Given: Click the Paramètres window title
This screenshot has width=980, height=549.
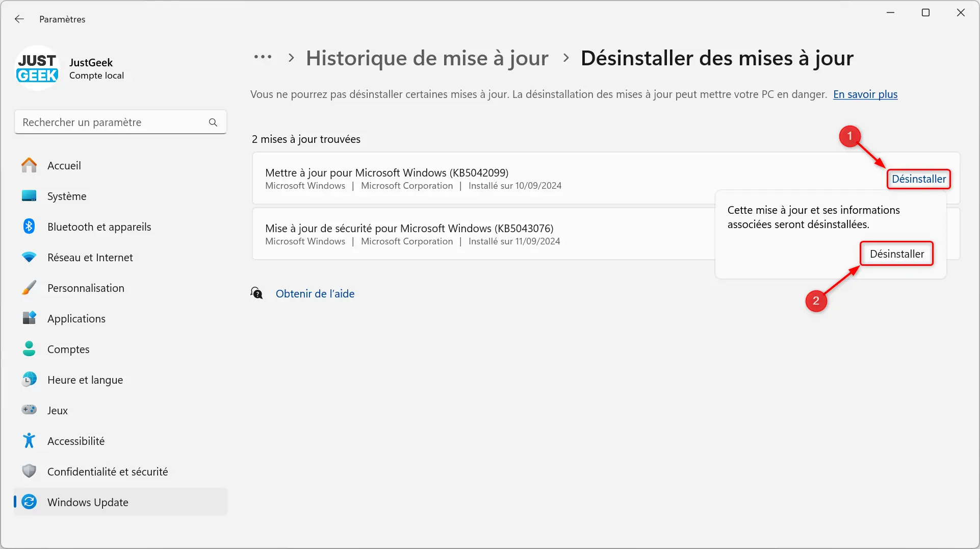Looking at the screenshot, I should (x=62, y=19).
